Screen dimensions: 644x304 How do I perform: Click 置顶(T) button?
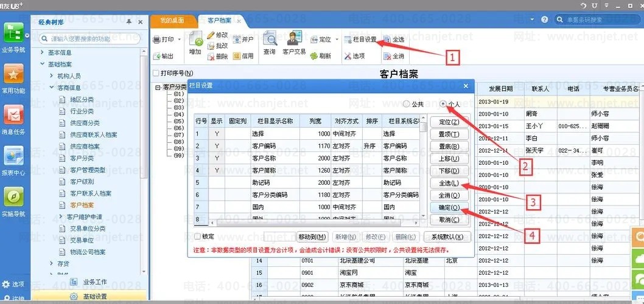point(449,134)
